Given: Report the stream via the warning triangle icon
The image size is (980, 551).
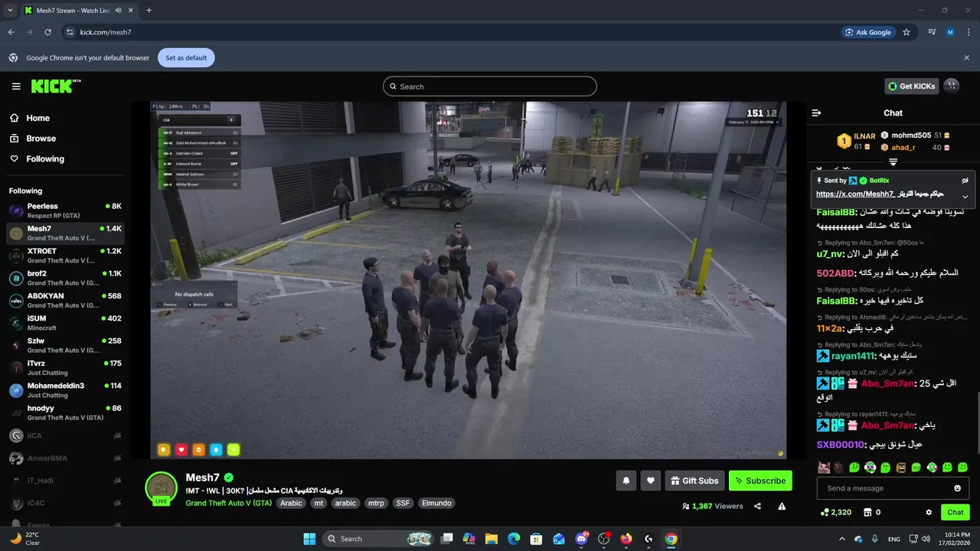Looking at the screenshot, I should tap(782, 506).
